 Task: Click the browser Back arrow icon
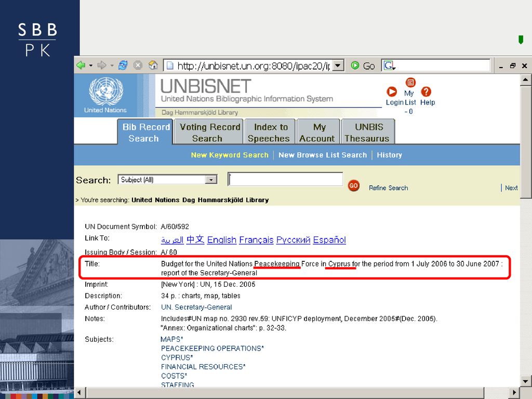[x=81, y=65]
